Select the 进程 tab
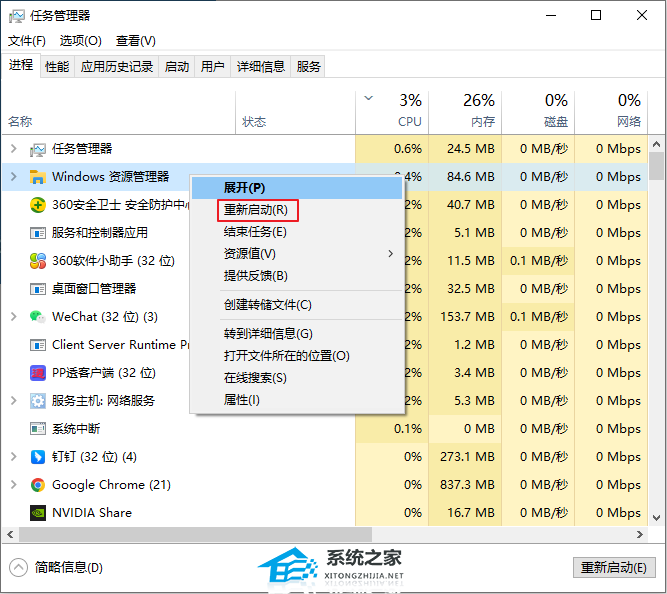667x594 pixels. point(21,65)
